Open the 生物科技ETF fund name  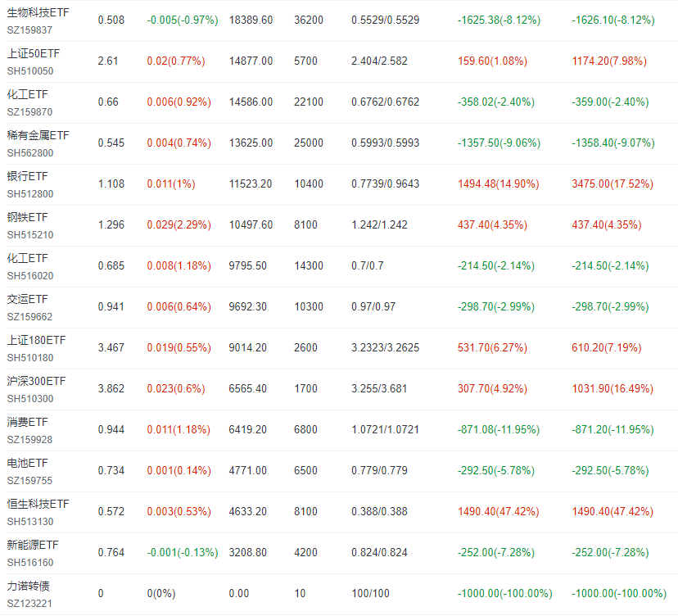(x=38, y=12)
